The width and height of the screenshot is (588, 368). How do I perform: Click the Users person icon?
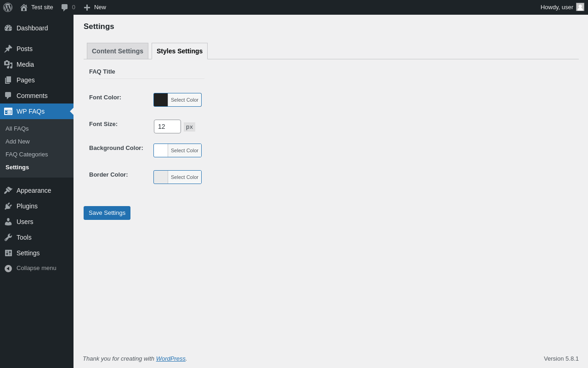[x=8, y=222]
